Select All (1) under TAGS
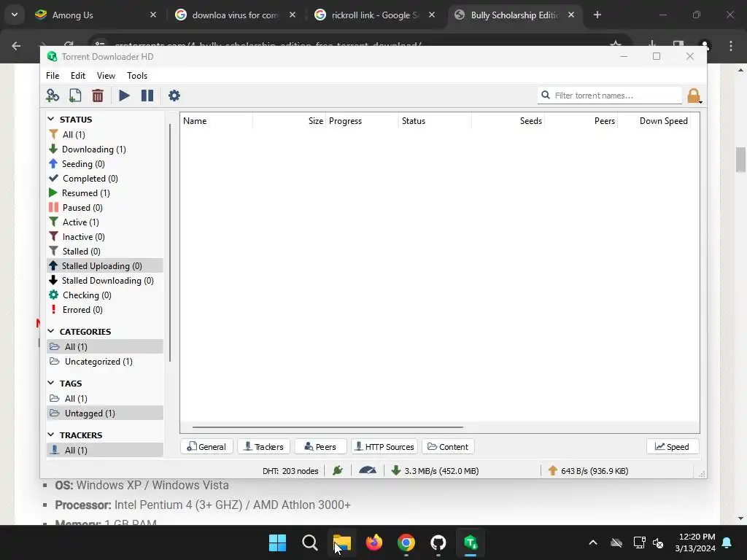This screenshot has width=747, height=560. (105, 399)
